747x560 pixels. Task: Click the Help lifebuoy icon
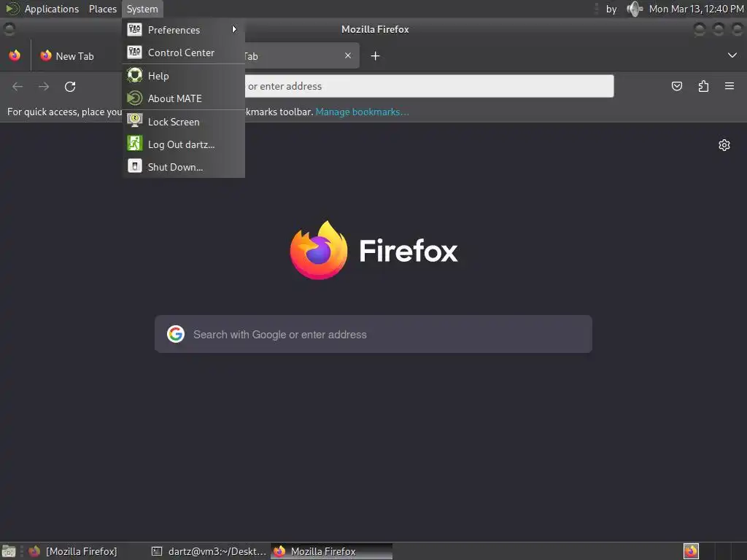click(134, 75)
